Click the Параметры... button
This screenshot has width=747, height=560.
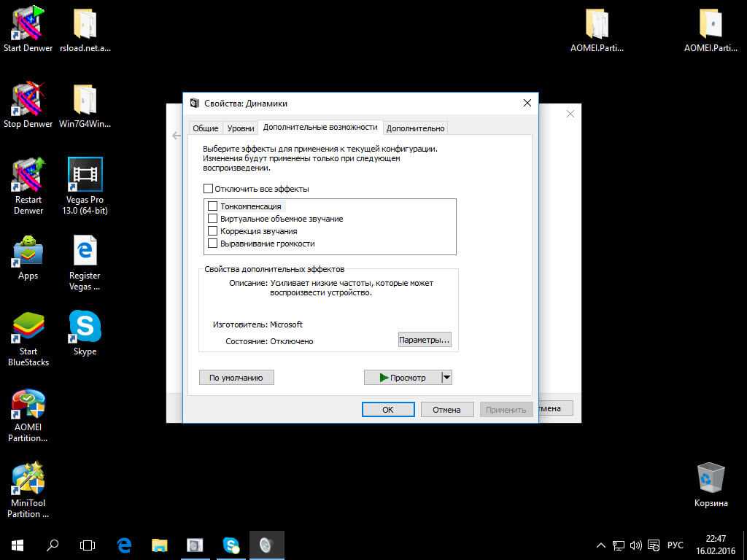[425, 340]
